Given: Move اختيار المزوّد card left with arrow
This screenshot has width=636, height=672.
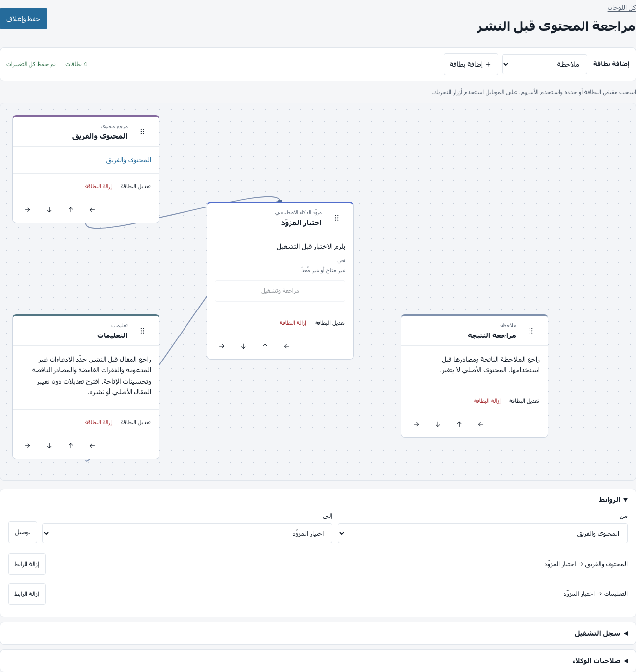Looking at the screenshot, I should (287, 346).
